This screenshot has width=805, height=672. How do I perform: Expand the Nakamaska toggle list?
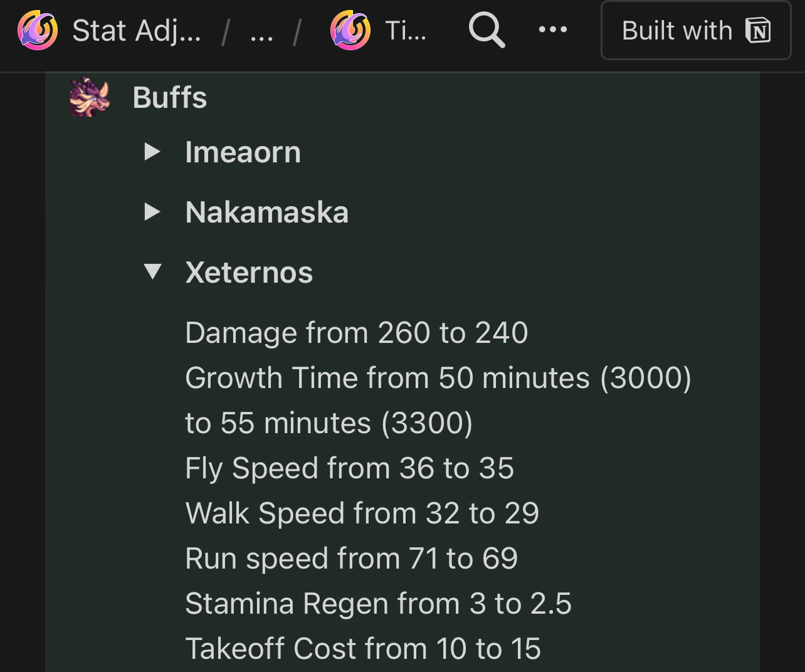tap(151, 212)
